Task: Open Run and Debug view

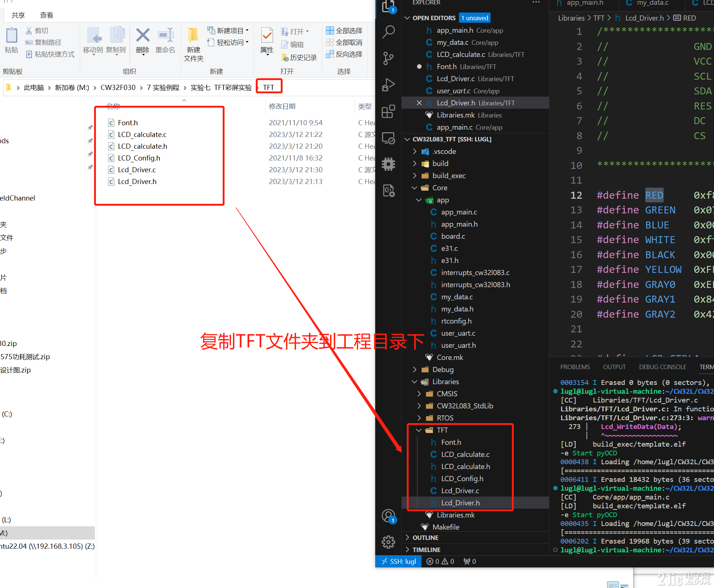Action: 388,84
